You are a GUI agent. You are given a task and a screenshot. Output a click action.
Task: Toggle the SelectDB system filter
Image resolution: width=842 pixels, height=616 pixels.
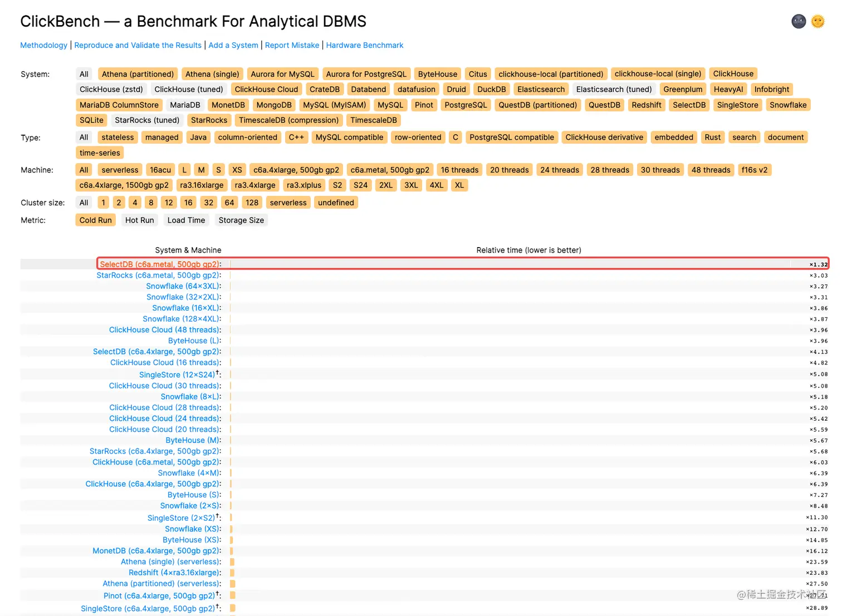click(689, 105)
